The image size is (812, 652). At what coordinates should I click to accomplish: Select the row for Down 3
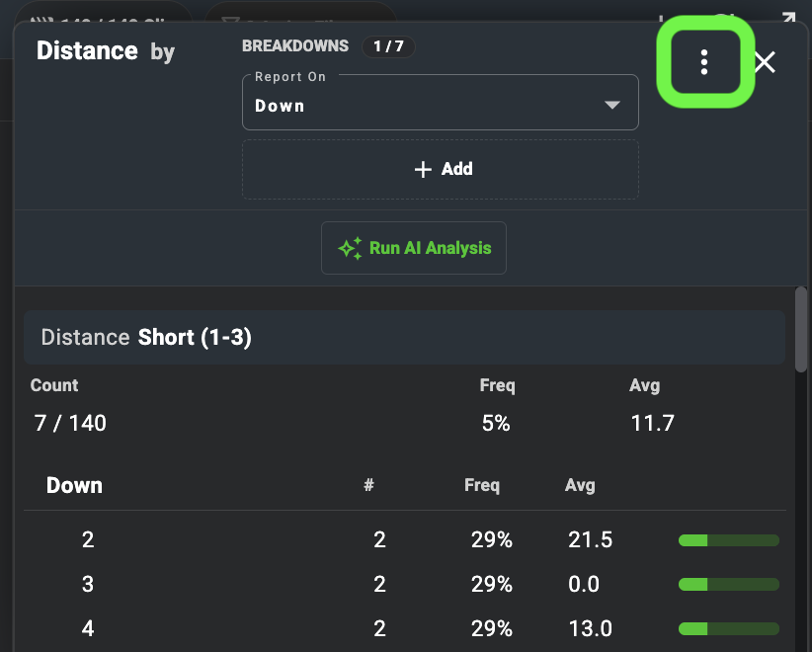pos(404,584)
